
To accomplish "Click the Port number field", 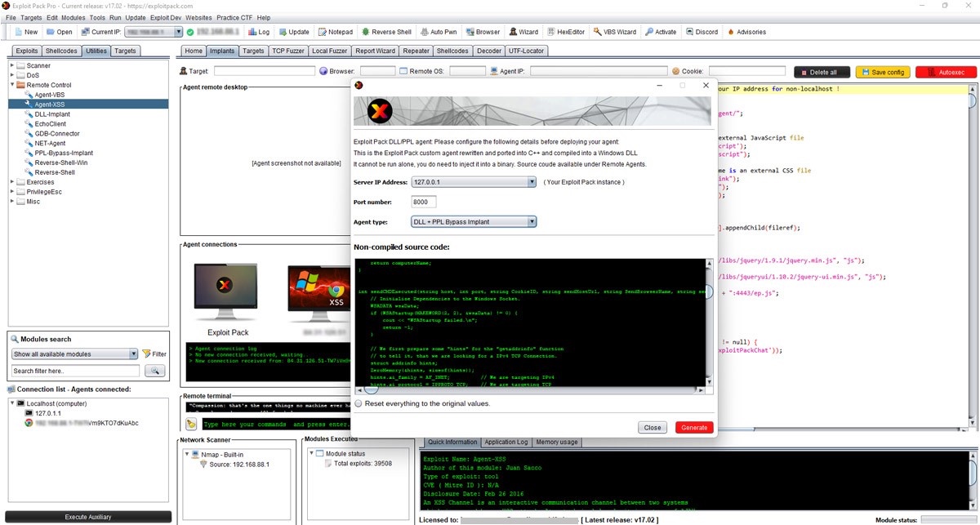I will (x=424, y=202).
